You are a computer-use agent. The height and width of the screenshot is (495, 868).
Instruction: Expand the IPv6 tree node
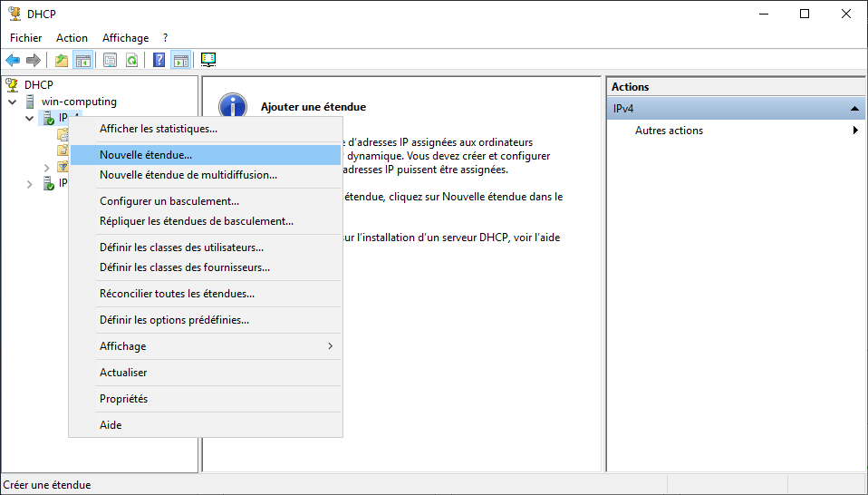(30, 184)
